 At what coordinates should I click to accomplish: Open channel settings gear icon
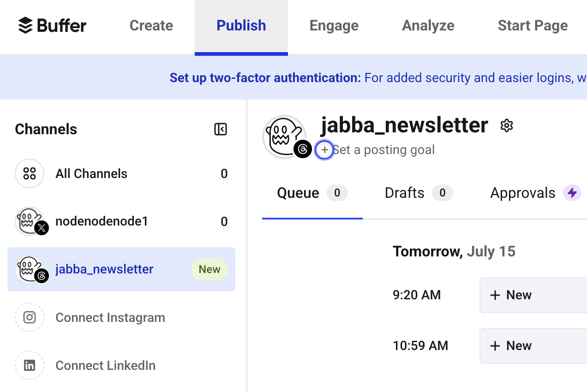pyautogui.click(x=507, y=125)
